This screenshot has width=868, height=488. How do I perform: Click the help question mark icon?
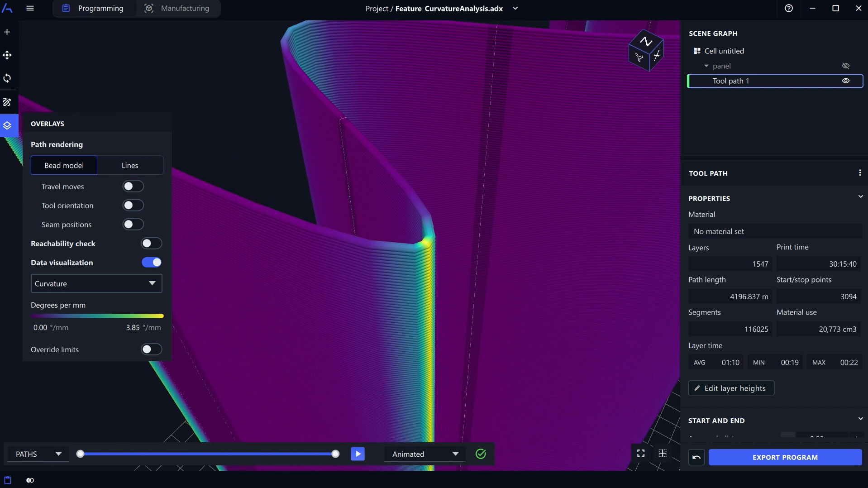(x=789, y=8)
